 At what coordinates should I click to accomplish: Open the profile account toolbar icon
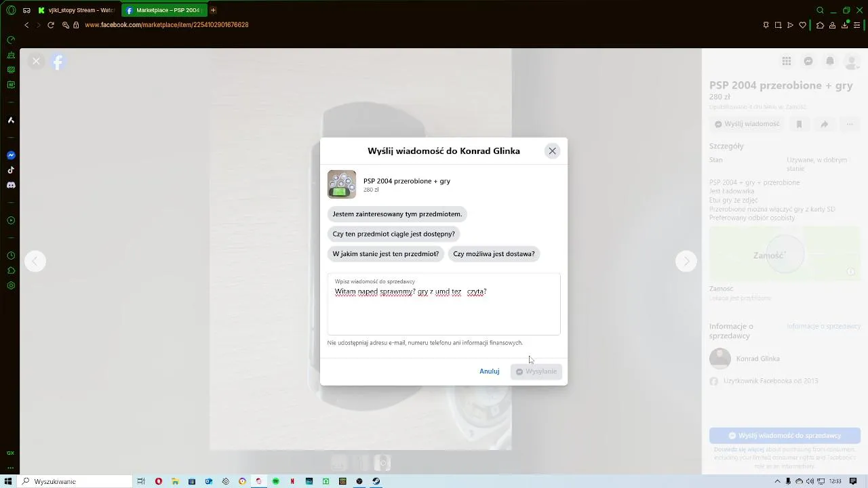coord(833,25)
